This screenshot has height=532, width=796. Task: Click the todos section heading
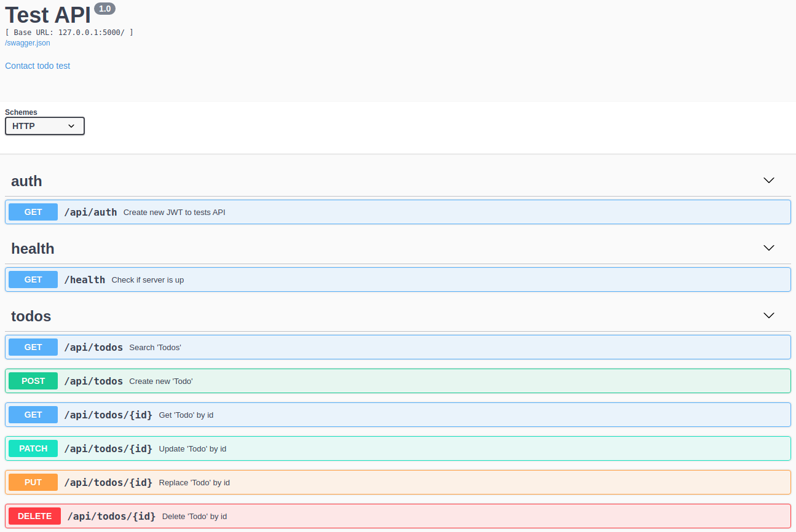[31, 316]
